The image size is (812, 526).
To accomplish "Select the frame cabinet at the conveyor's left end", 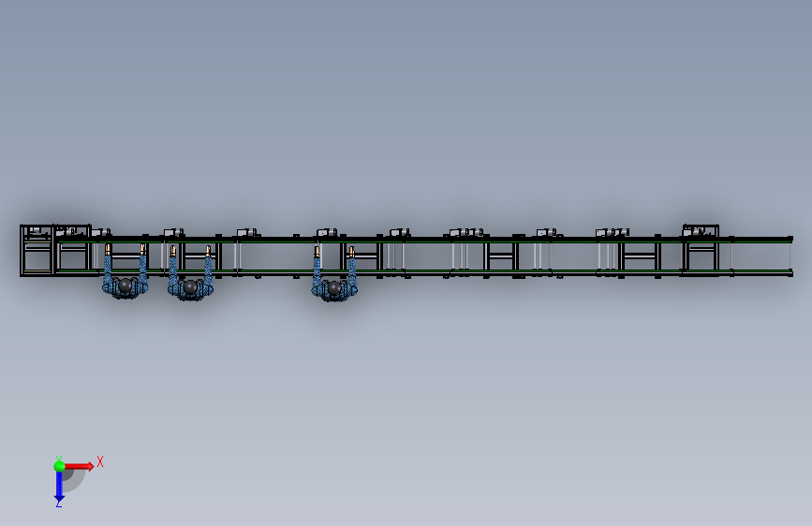I will point(37,250).
